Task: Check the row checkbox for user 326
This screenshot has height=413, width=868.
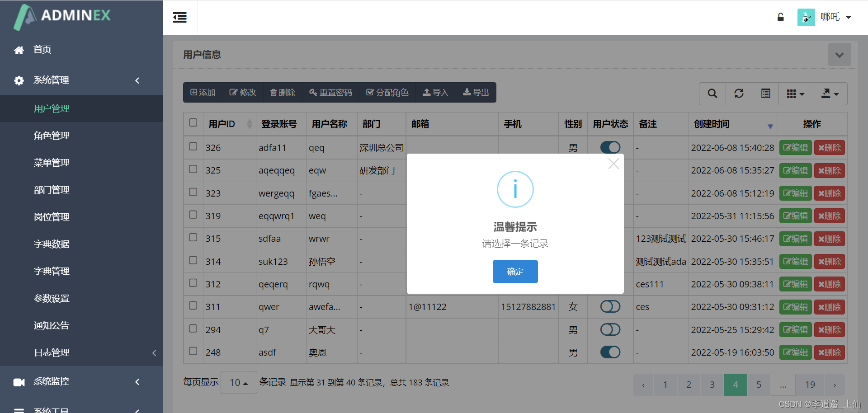Action: point(193,146)
